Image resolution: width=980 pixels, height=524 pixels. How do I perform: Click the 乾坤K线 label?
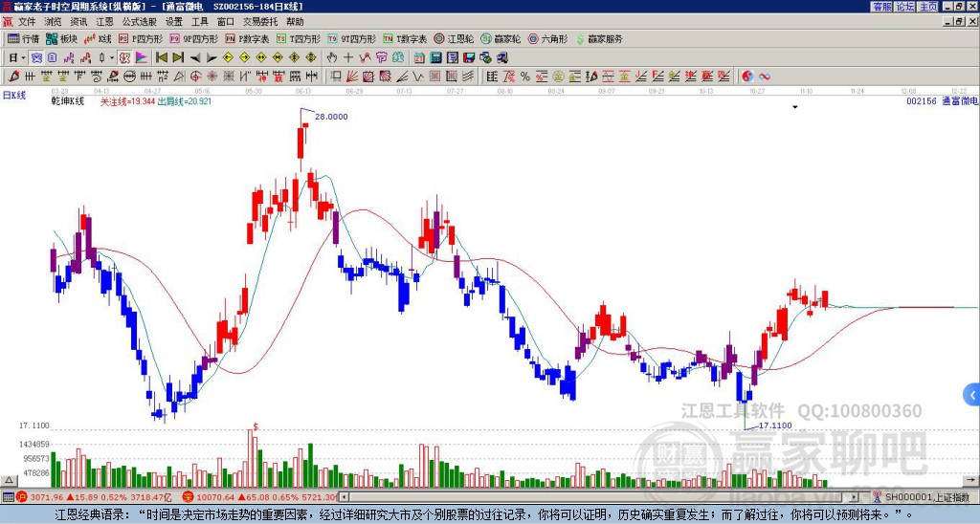coord(68,101)
